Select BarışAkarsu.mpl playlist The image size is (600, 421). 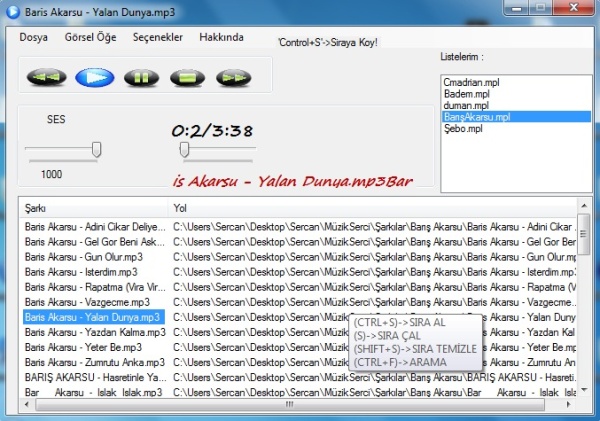[x=516, y=117]
